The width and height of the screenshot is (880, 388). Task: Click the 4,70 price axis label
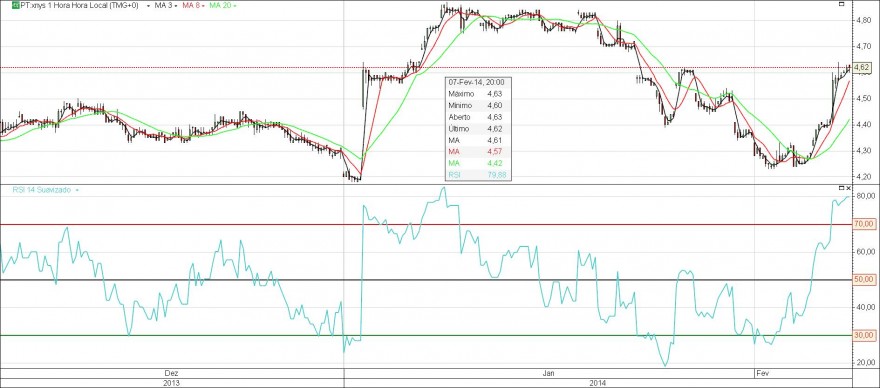863,46
